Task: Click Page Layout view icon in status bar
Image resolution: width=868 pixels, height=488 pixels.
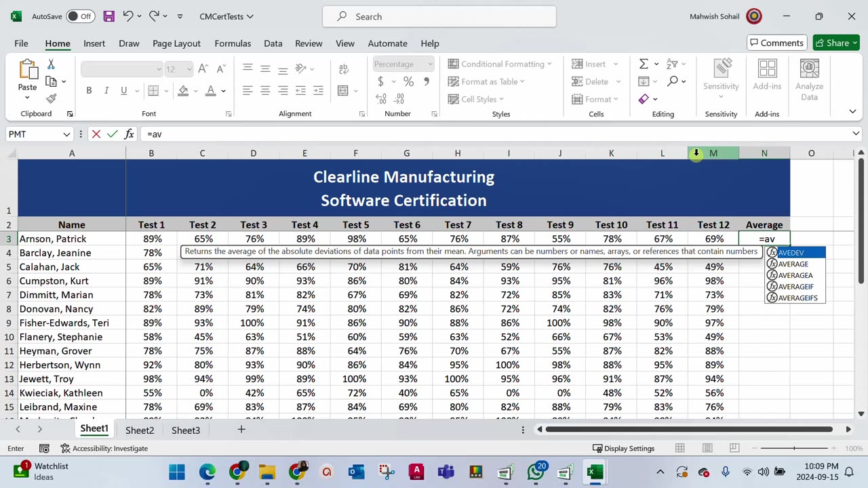Action: tap(707, 448)
